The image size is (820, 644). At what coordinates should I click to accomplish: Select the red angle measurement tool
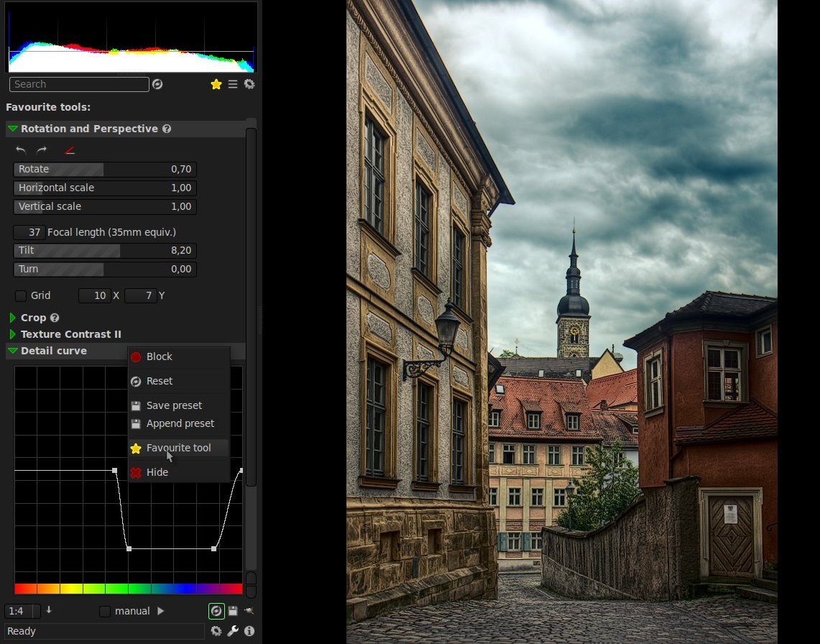click(69, 151)
